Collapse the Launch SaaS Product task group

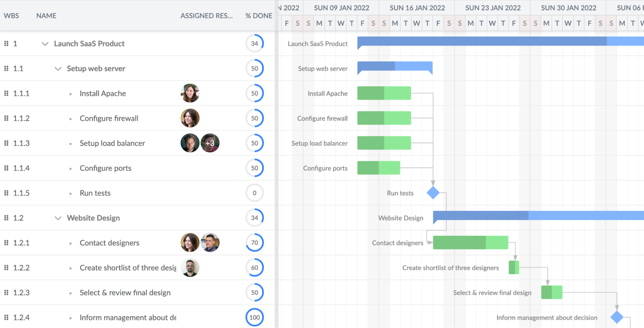(x=45, y=44)
